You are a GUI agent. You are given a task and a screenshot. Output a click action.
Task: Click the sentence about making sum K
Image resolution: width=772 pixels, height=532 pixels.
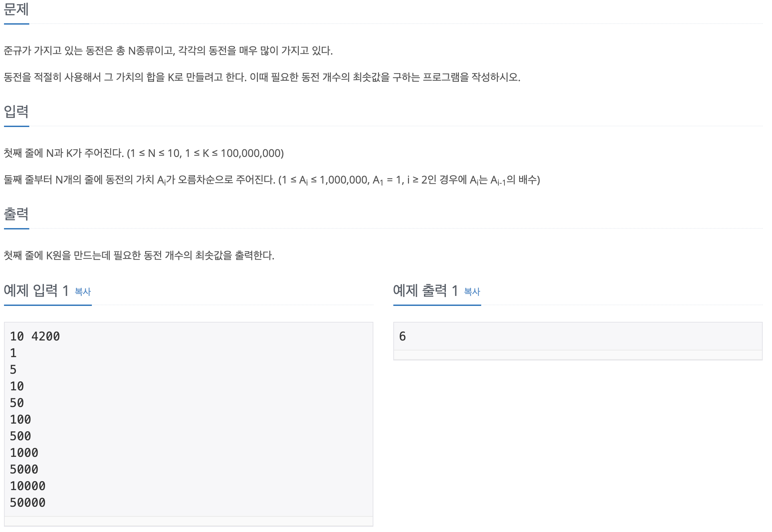coord(262,77)
